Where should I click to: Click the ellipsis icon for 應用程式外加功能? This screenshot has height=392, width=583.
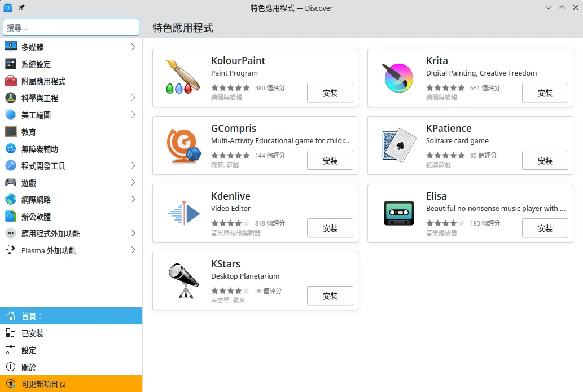click(11, 234)
